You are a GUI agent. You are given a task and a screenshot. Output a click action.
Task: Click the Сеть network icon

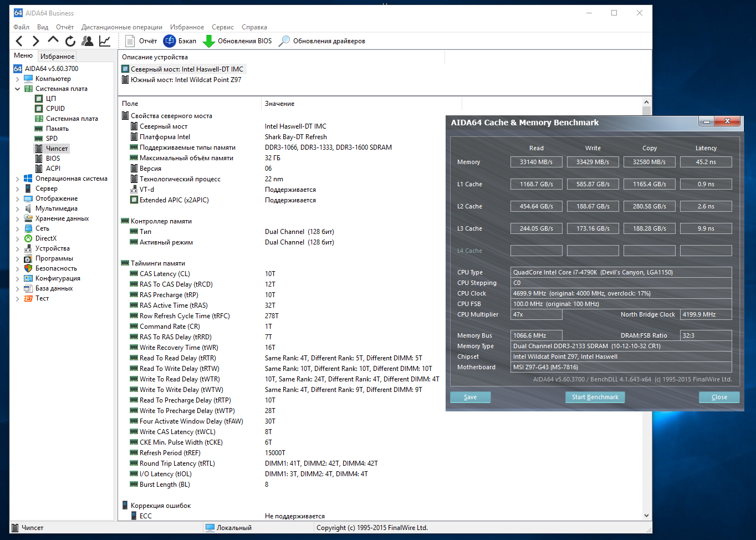pyautogui.click(x=28, y=228)
